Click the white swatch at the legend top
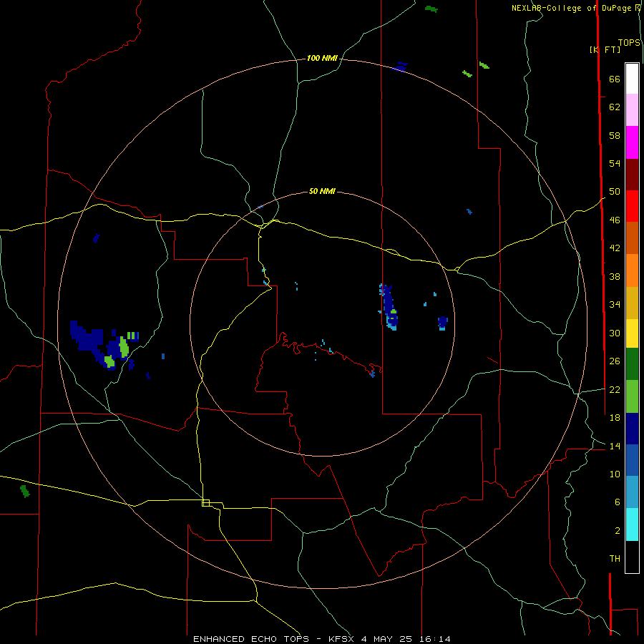This screenshot has height=644, width=644. 632,79
